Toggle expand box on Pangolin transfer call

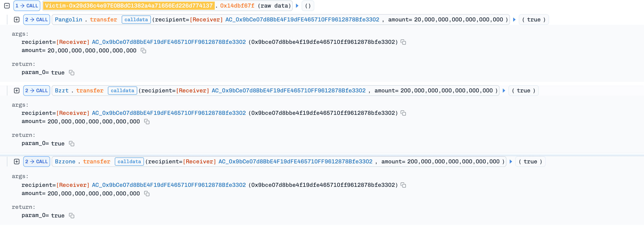(x=17, y=20)
